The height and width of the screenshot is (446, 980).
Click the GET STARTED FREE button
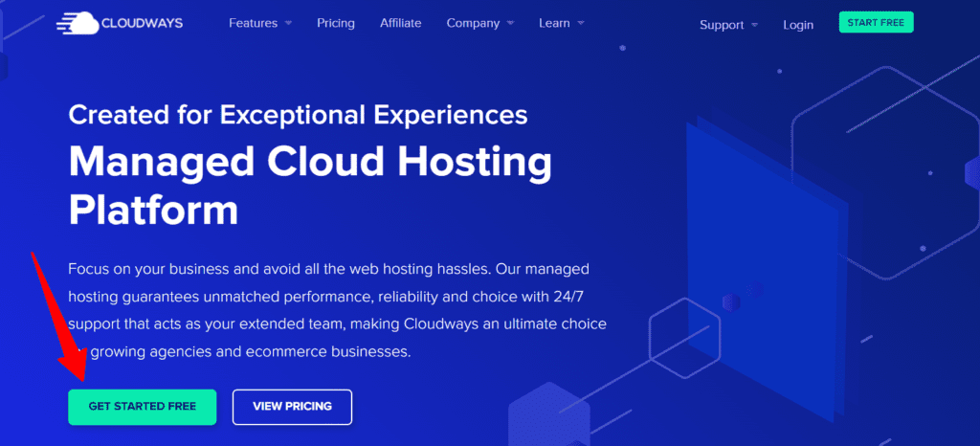[143, 407]
